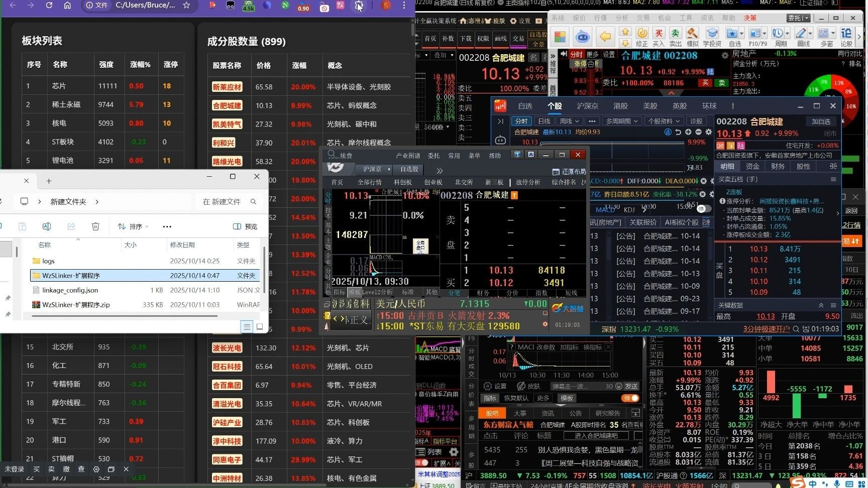
Task: Click the 加自选 button
Action: point(821,121)
